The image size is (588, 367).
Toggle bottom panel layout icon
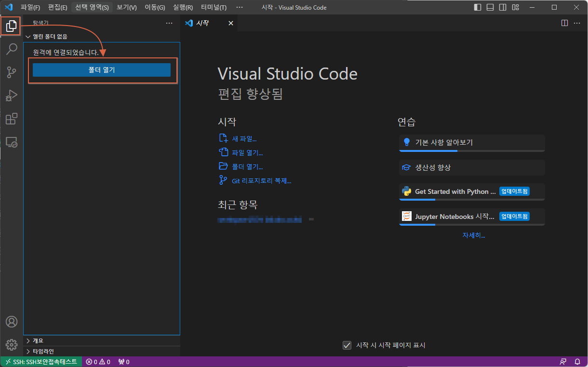[490, 7]
